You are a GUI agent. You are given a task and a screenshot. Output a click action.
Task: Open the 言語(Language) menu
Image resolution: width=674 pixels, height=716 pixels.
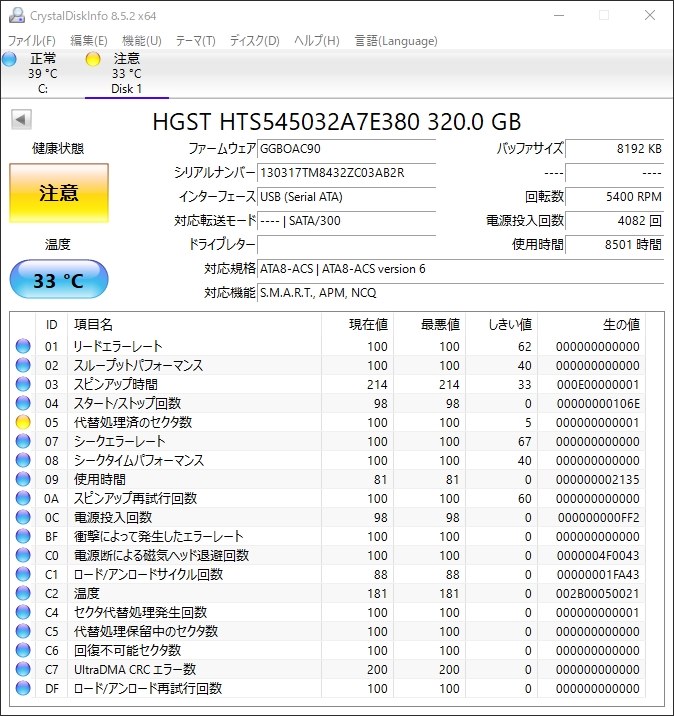click(396, 41)
